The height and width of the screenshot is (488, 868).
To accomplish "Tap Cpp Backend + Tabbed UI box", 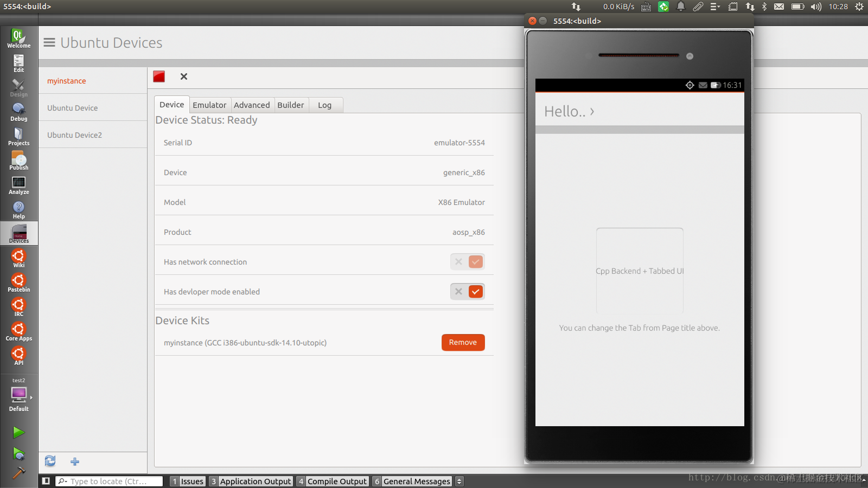I will [640, 271].
